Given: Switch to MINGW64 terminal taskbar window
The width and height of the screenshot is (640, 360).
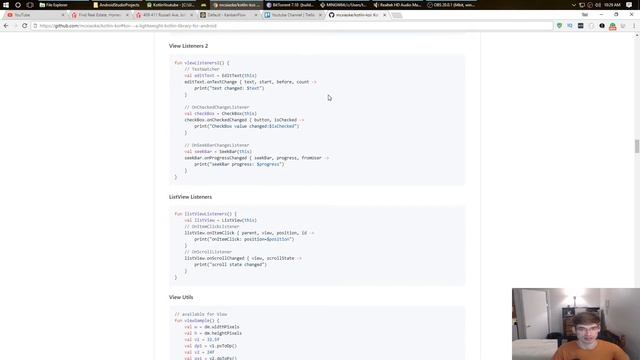Looking at the screenshot, I should pyautogui.click(x=344, y=5).
